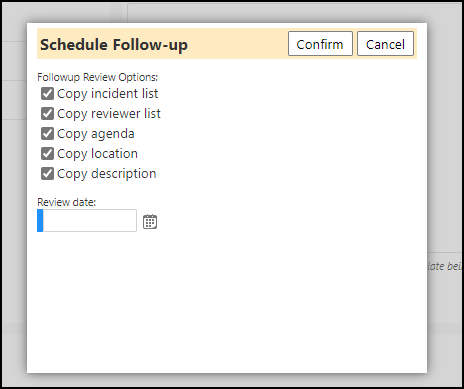Open the calendar date picker icon
This screenshot has height=389, width=464.
tap(150, 222)
